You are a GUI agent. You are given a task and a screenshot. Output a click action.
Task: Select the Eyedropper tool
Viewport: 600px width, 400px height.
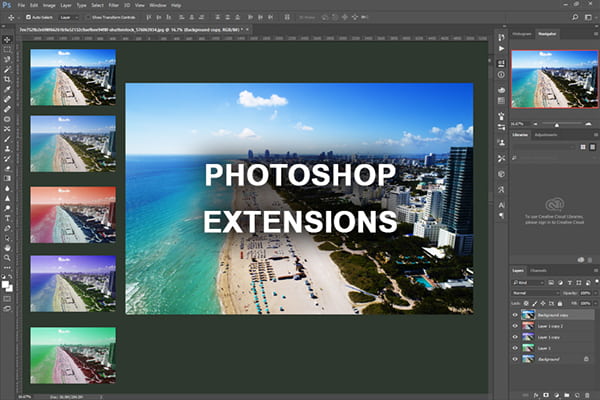pyautogui.click(x=7, y=89)
